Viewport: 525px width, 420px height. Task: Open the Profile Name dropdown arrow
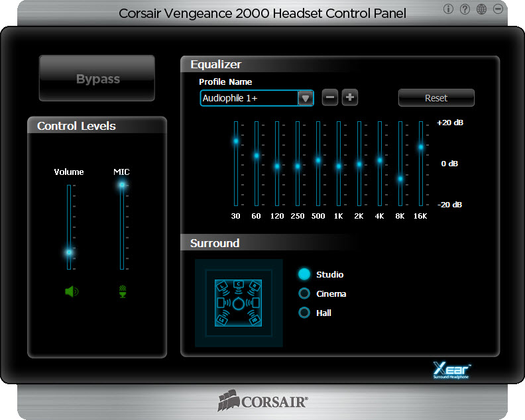(306, 99)
